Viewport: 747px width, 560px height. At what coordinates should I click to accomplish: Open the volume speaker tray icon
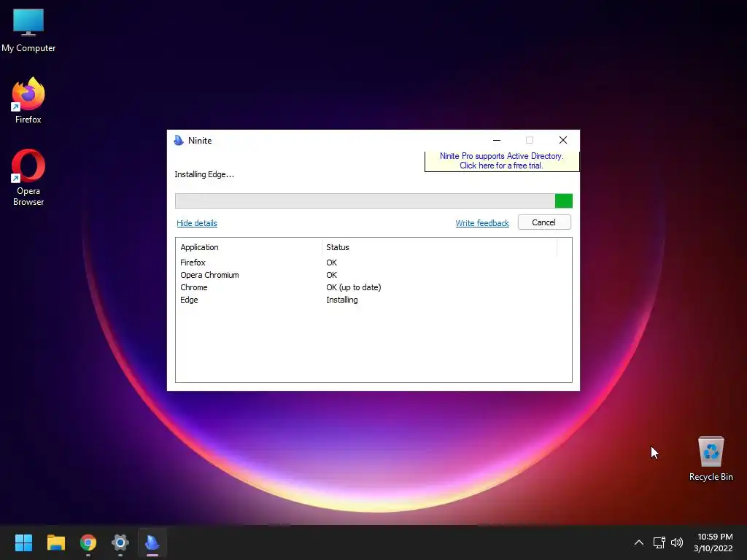tap(676, 542)
